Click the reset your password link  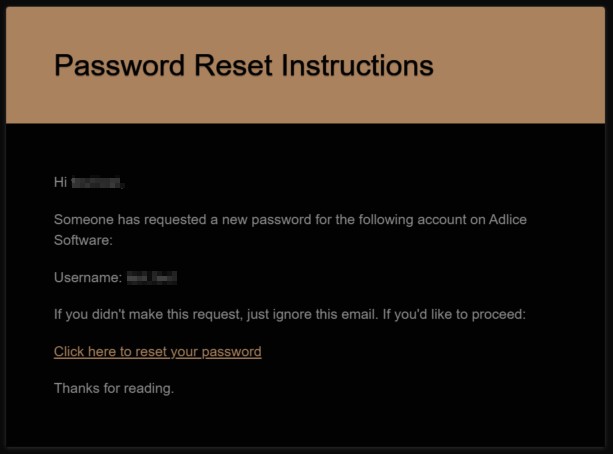point(157,352)
